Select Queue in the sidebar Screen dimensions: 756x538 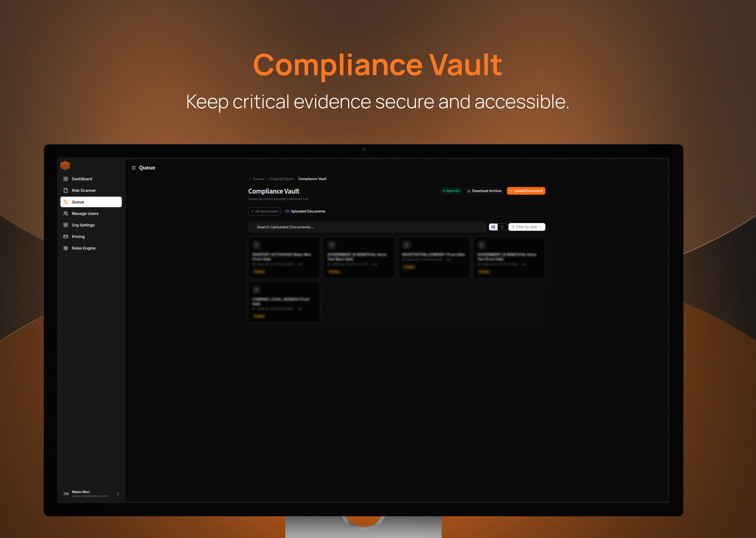[91, 202]
